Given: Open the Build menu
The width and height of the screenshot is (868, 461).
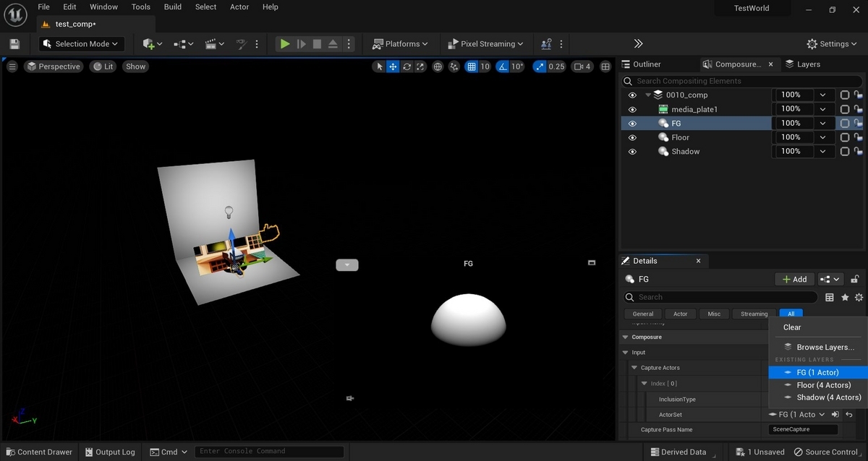Looking at the screenshot, I should 173,7.
